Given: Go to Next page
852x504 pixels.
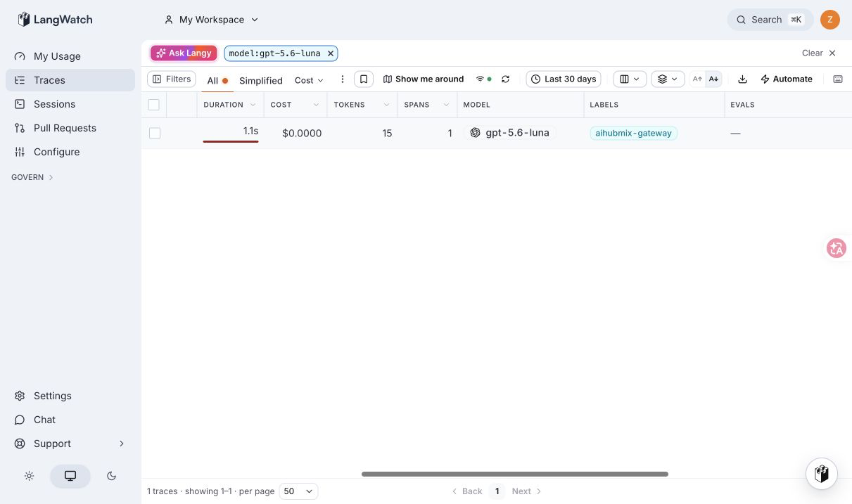Looking at the screenshot, I should click(527, 491).
